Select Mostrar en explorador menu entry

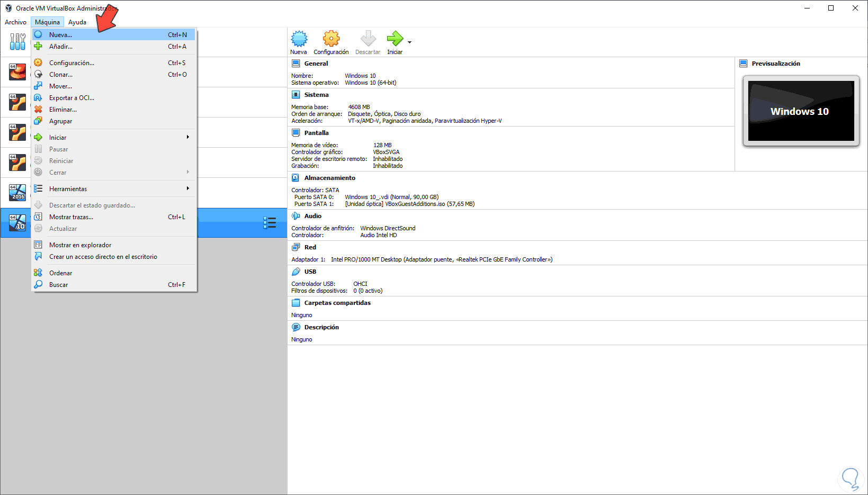[113, 245]
